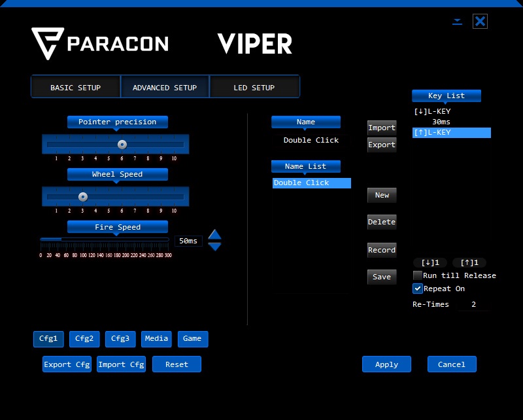The image size is (523, 420).
Task: Click the Re-Times value field
Action: coord(473,304)
